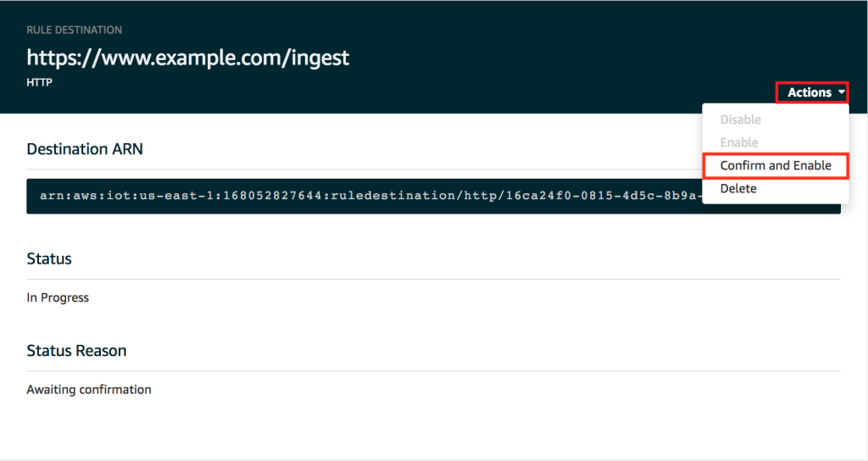Click the arn:aws:iot prefix in the ARN
This screenshot has height=461, width=868.
point(86,196)
